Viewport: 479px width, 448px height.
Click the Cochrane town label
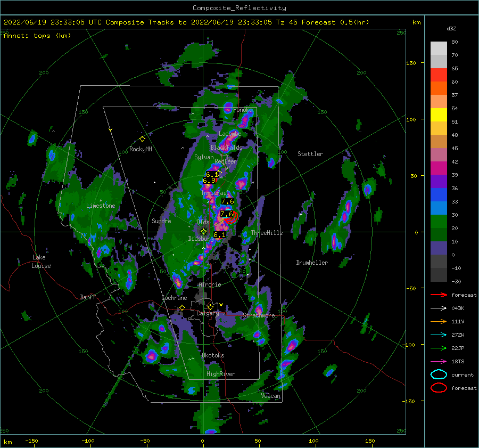point(174,298)
